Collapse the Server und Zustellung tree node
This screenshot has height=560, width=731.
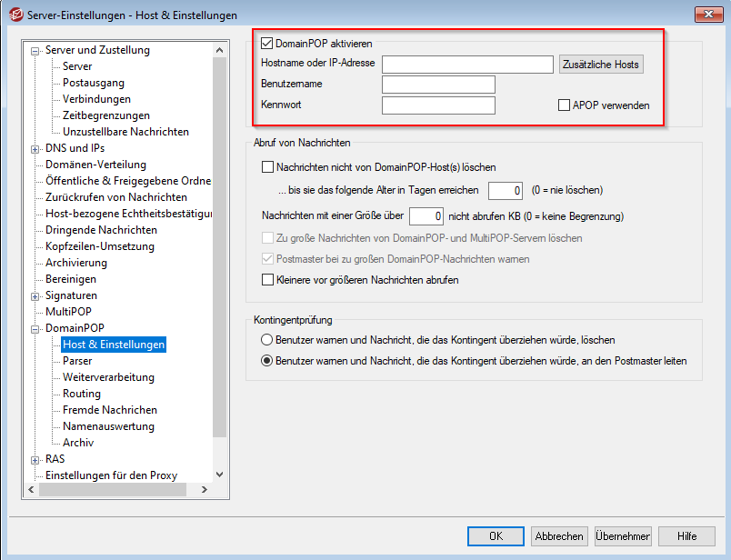35,51
